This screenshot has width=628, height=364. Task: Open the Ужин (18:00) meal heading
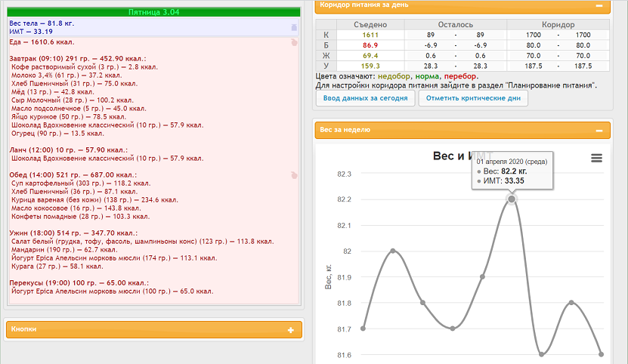[x=73, y=233]
